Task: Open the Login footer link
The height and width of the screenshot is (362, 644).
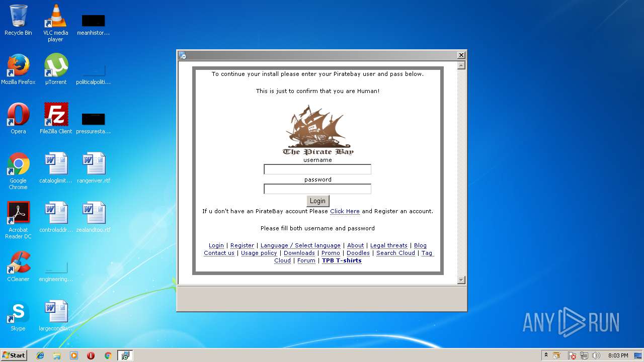Action: tap(216, 245)
